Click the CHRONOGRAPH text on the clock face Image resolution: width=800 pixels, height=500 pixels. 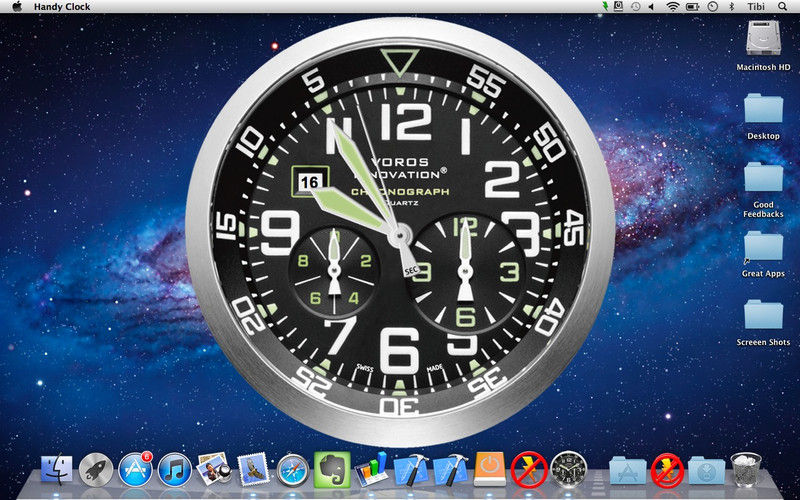[401, 191]
